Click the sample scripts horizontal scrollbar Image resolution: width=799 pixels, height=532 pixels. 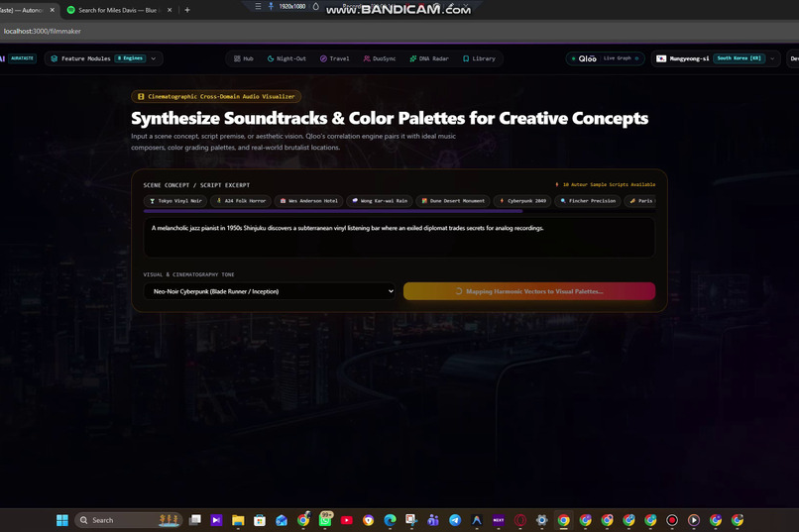333,211
